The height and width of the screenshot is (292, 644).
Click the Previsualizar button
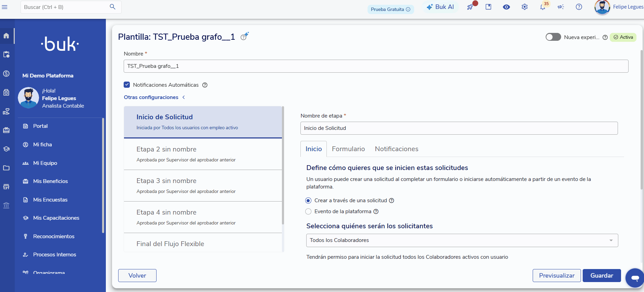tap(557, 276)
